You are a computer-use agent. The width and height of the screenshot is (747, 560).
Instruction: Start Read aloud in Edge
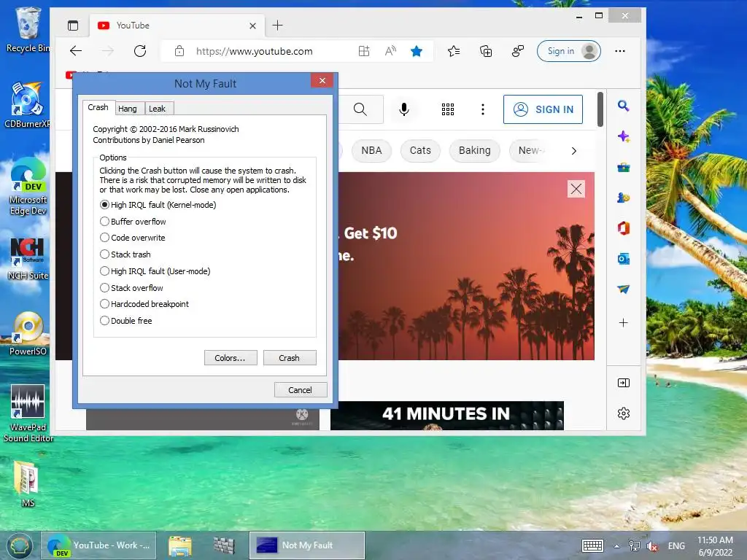[x=390, y=51]
